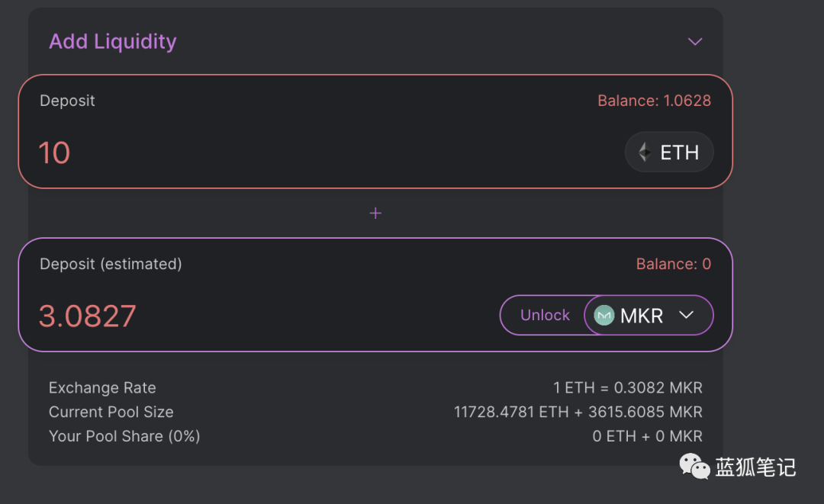Click the 蓝狐笔记 watermark text
The image size is (824, 504).
pyautogui.click(x=755, y=467)
